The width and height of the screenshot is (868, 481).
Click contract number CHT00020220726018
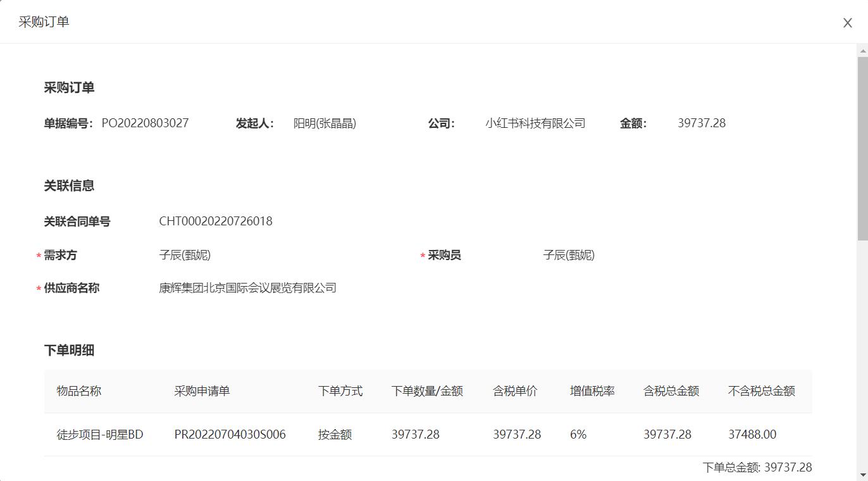(x=216, y=222)
